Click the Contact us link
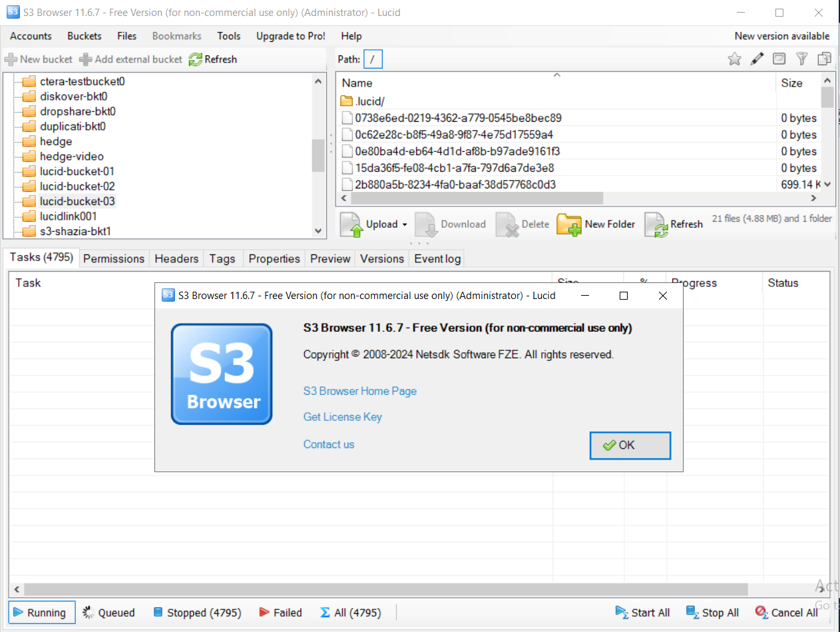The height and width of the screenshot is (632, 840). tap(329, 444)
